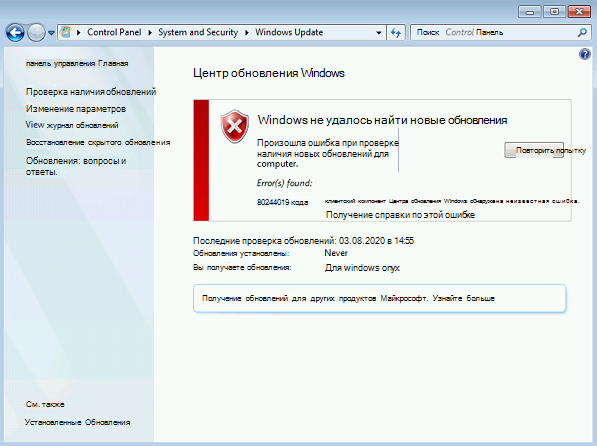The height and width of the screenshot is (446, 597).
Task: Open the recent pages dropdown arrow
Action: pyautogui.click(x=51, y=33)
